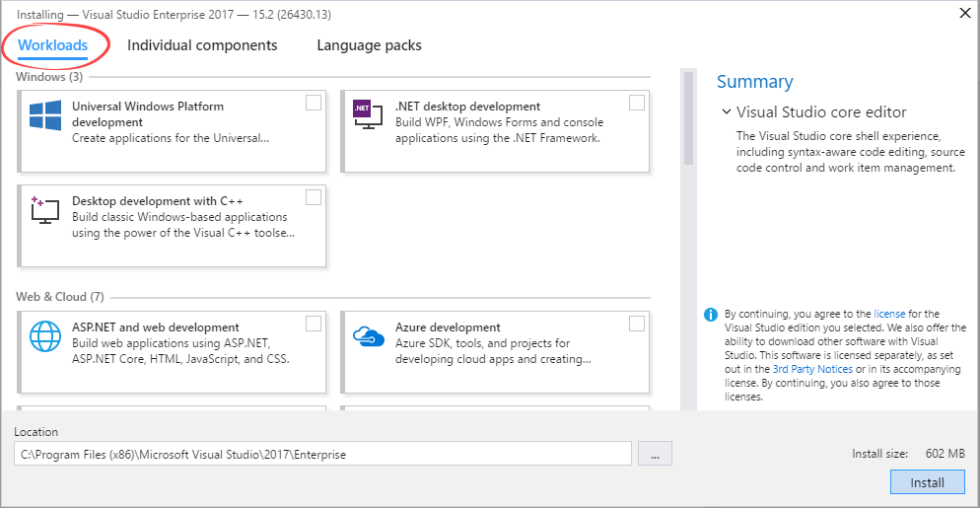The image size is (980, 508).
Task: Click the Web & Cloud (7) group header
Action: (x=60, y=297)
